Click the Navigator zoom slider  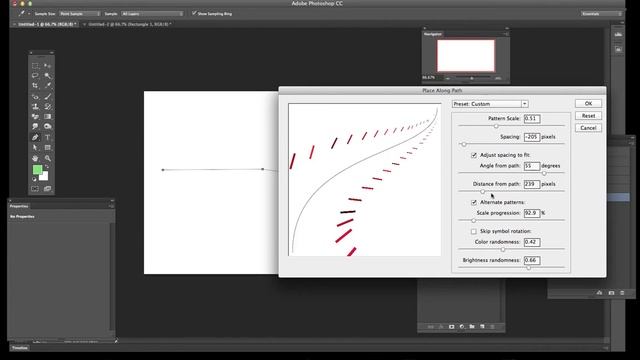tap(472, 78)
